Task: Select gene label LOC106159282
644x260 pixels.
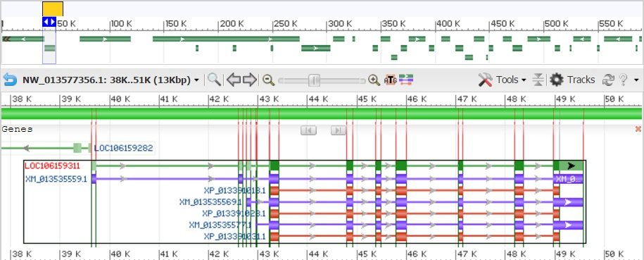Action: [124, 148]
